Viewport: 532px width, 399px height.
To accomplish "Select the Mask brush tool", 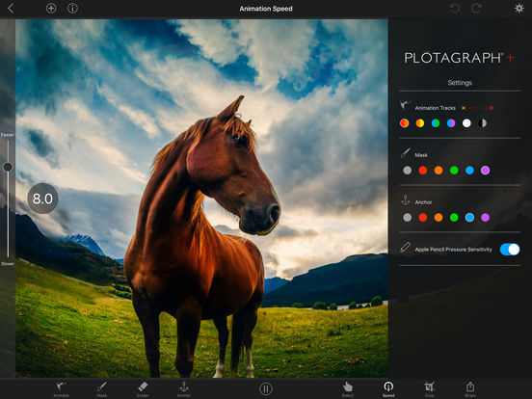I will point(102,388).
